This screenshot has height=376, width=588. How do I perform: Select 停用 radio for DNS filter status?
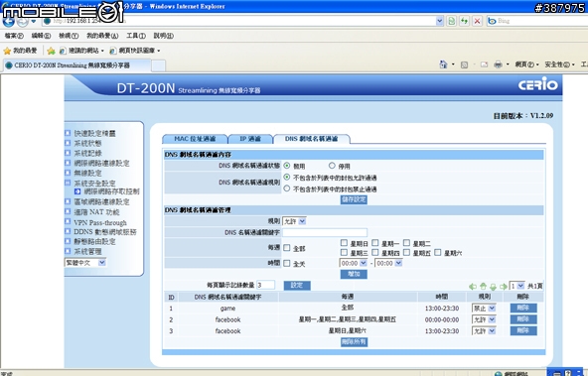[332, 165]
